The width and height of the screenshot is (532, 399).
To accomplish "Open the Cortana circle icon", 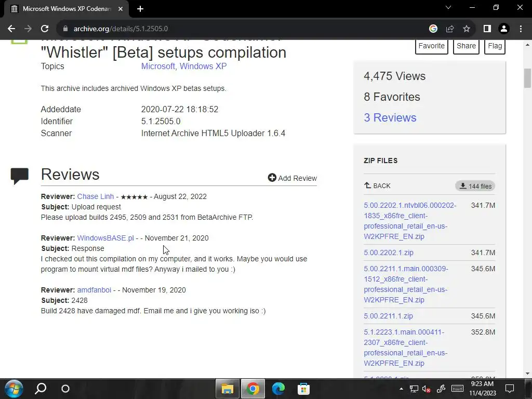I will (x=65, y=389).
